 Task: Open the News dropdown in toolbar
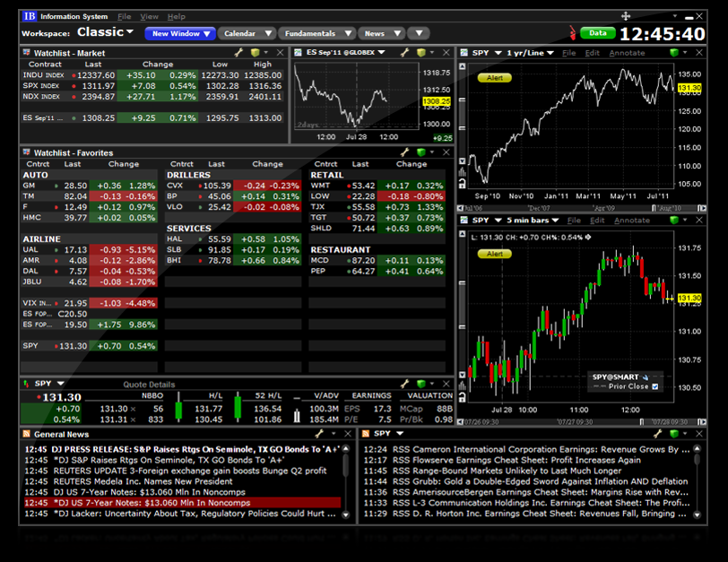[382, 33]
